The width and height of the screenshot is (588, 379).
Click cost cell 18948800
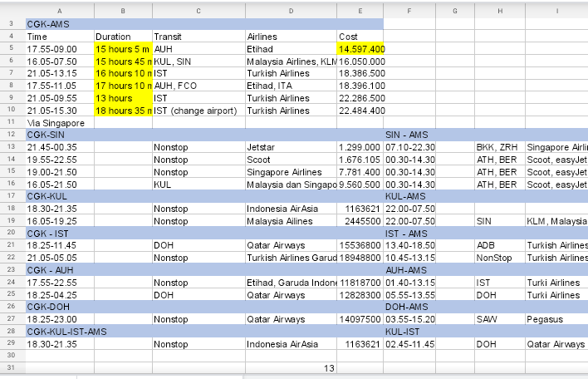click(x=360, y=258)
